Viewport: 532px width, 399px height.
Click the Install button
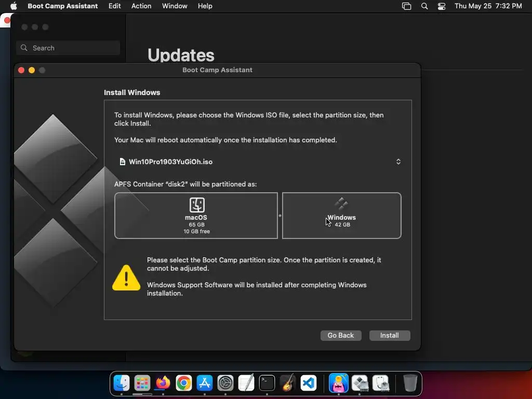coord(390,335)
